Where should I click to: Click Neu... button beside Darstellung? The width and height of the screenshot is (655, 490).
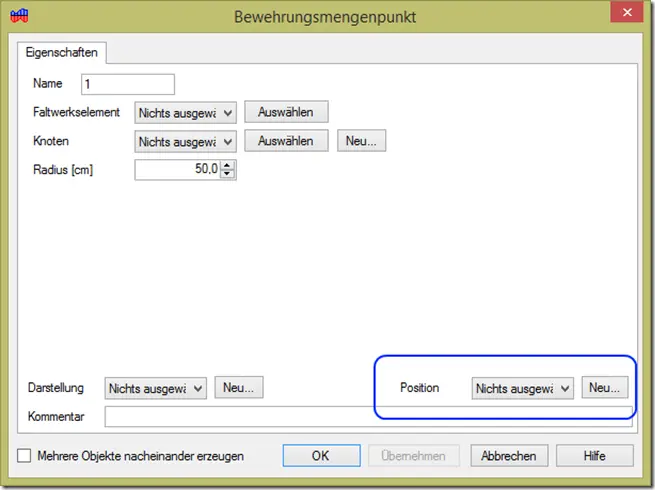pyautogui.click(x=239, y=387)
